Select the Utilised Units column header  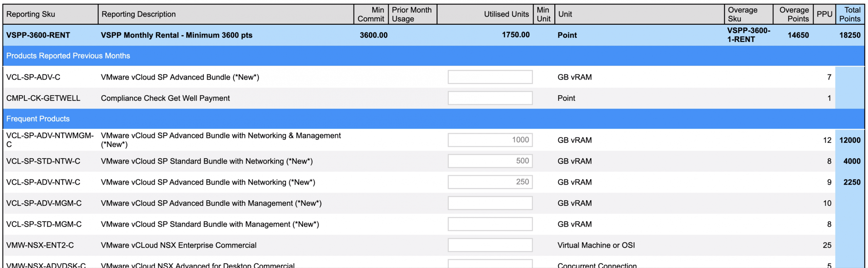tap(485, 14)
